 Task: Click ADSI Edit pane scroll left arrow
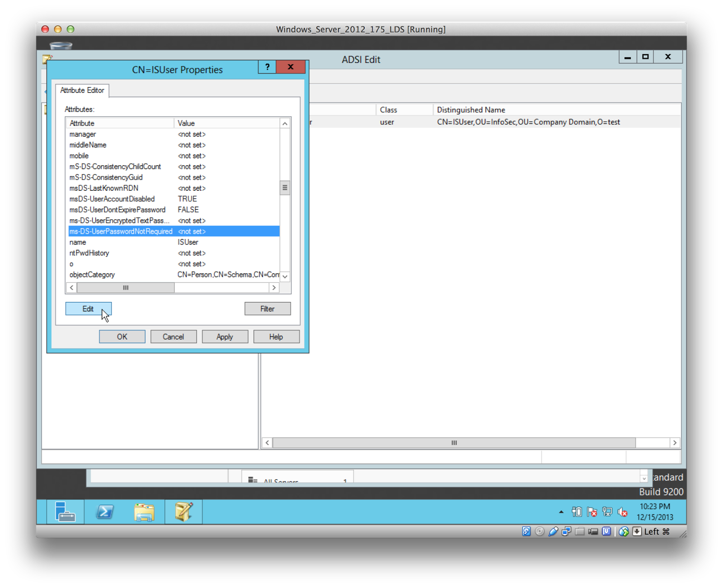click(x=267, y=443)
